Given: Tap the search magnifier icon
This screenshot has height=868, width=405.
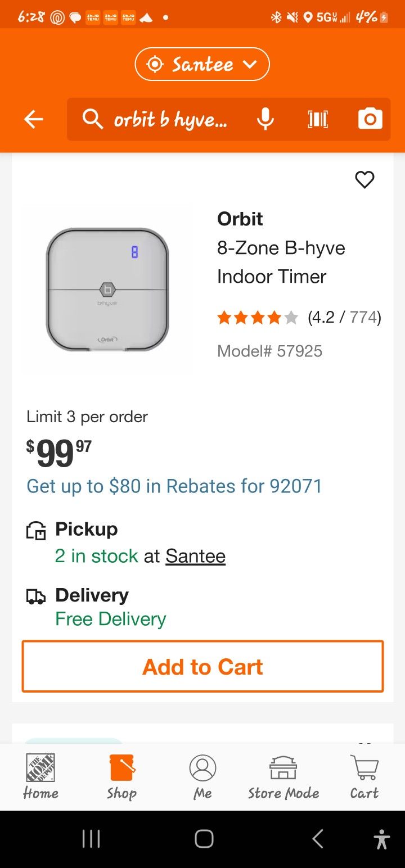Looking at the screenshot, I should (93, 119).
